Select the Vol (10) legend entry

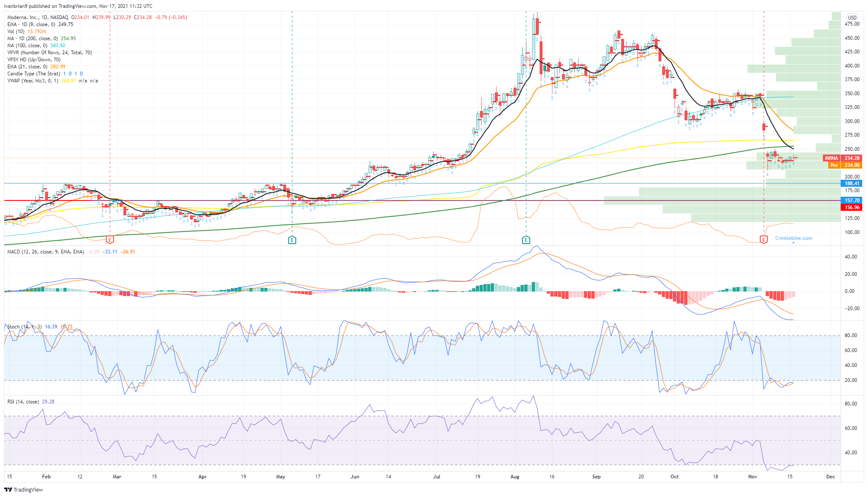click(27, 31)
